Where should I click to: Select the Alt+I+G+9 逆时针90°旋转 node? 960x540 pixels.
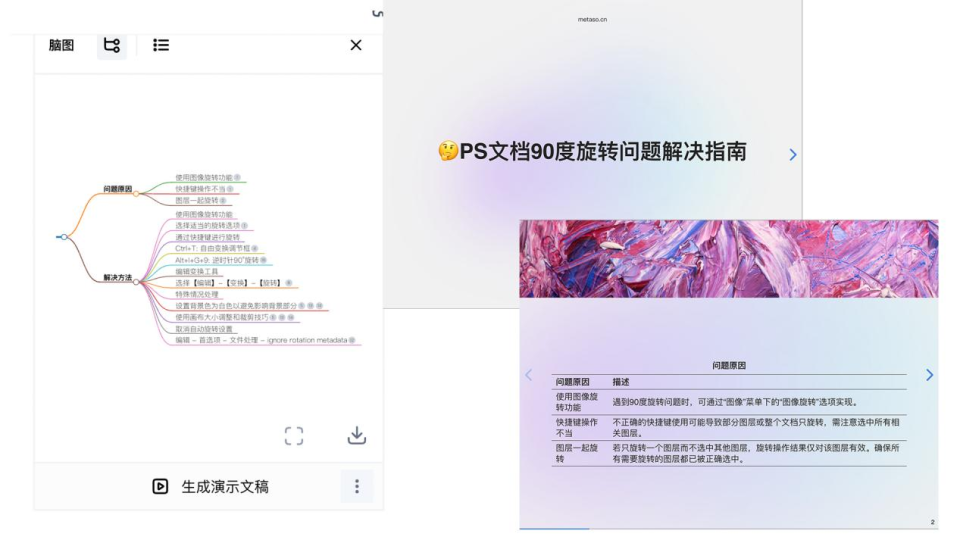coord(217,260)
